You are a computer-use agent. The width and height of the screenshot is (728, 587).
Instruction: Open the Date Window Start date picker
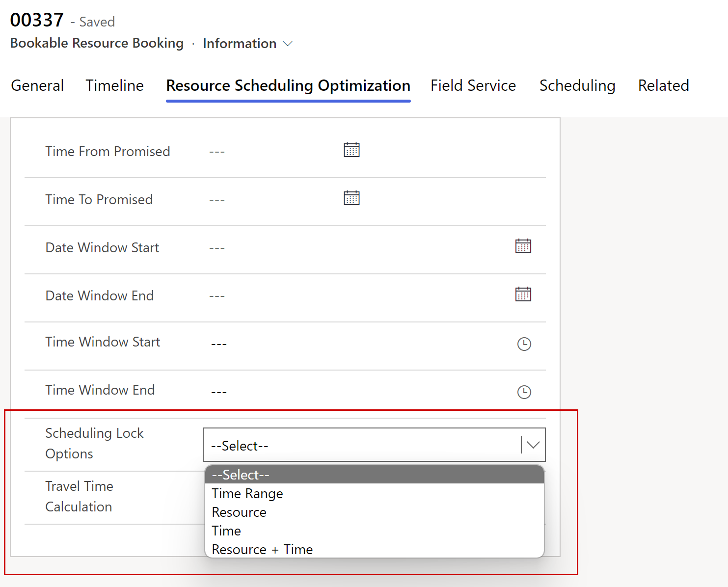pyautogui.click(x=523, y=246)
